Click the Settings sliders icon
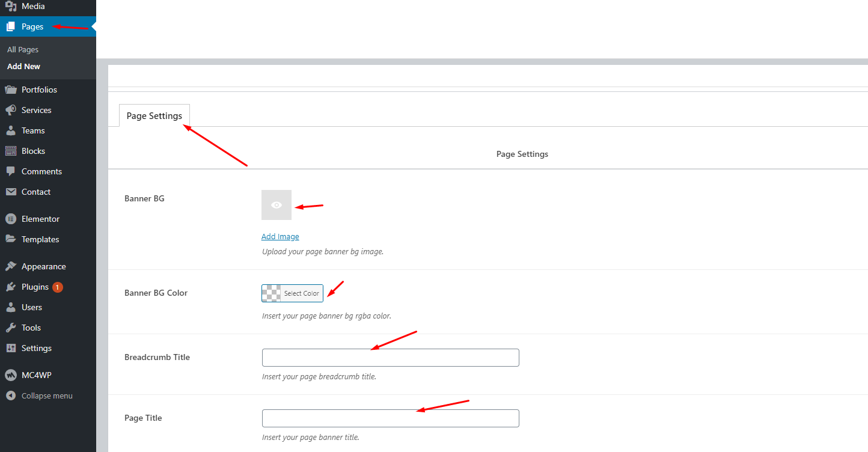This screenshot has width=868, height=452. (11, 348)
